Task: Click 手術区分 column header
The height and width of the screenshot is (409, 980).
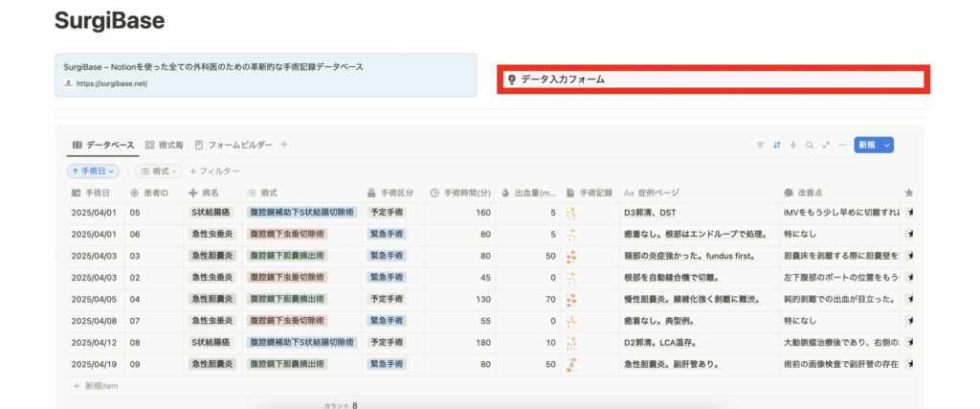Action: coord(394,193)
